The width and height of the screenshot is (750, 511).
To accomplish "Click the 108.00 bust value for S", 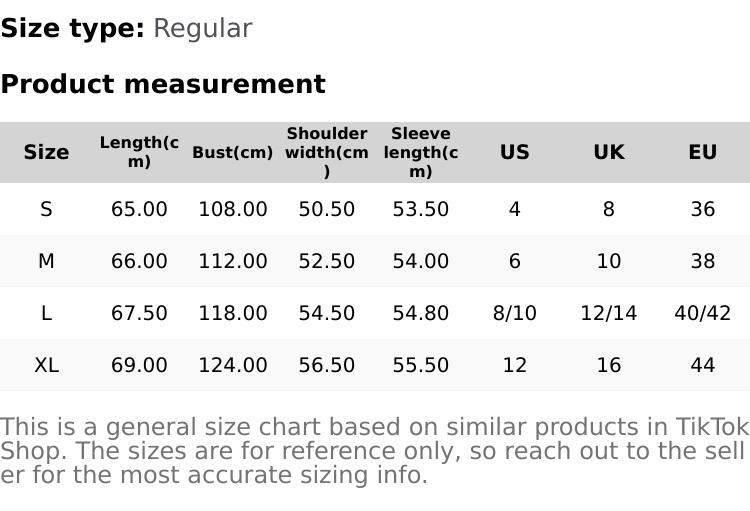I will click(x=233, y=209).
